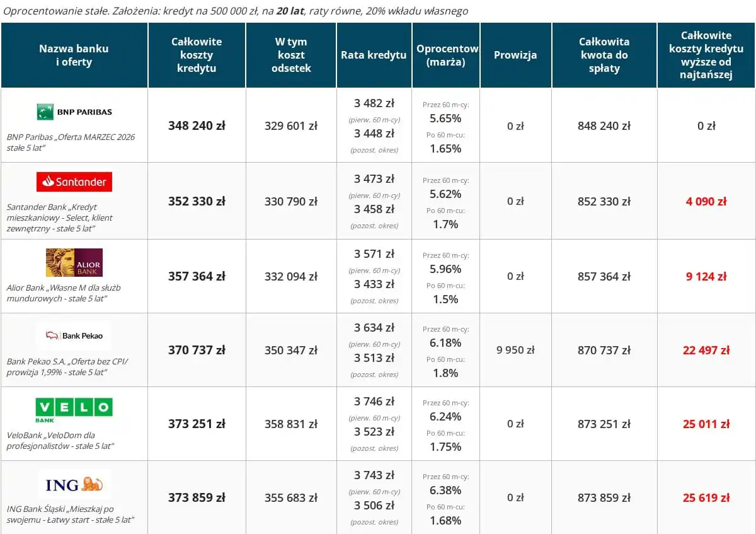Viewport: 756px width, 534px height.
Task: Click the Alior Bank logo
Action: pos(74,262)
